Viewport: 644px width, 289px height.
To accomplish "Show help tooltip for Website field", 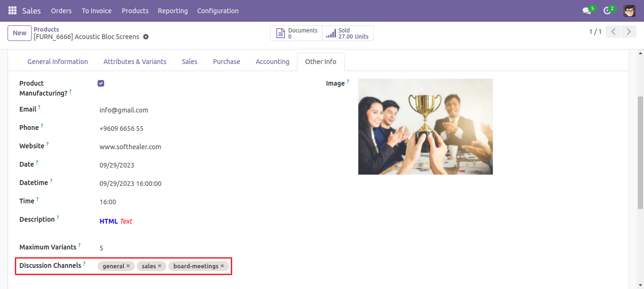I will 47,144.
